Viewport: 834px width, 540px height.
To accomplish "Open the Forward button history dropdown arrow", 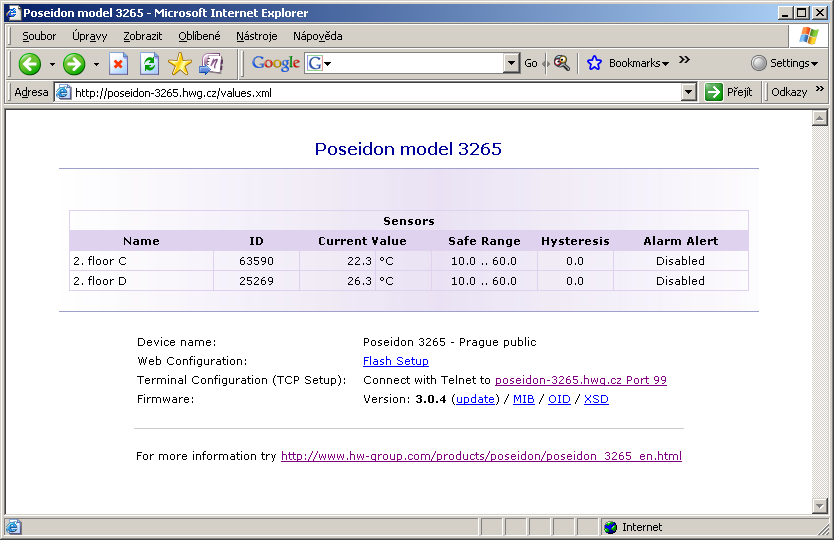I will [96, 64].
